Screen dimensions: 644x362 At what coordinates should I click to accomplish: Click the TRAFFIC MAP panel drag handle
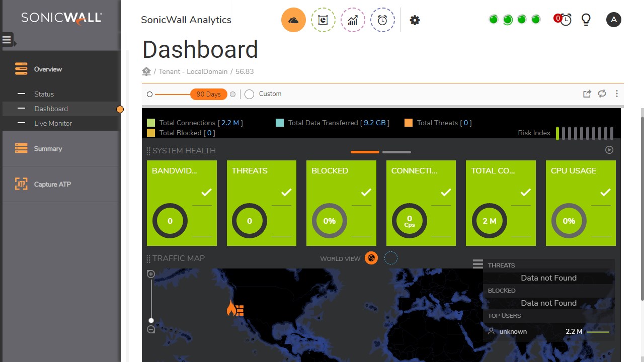148,258
